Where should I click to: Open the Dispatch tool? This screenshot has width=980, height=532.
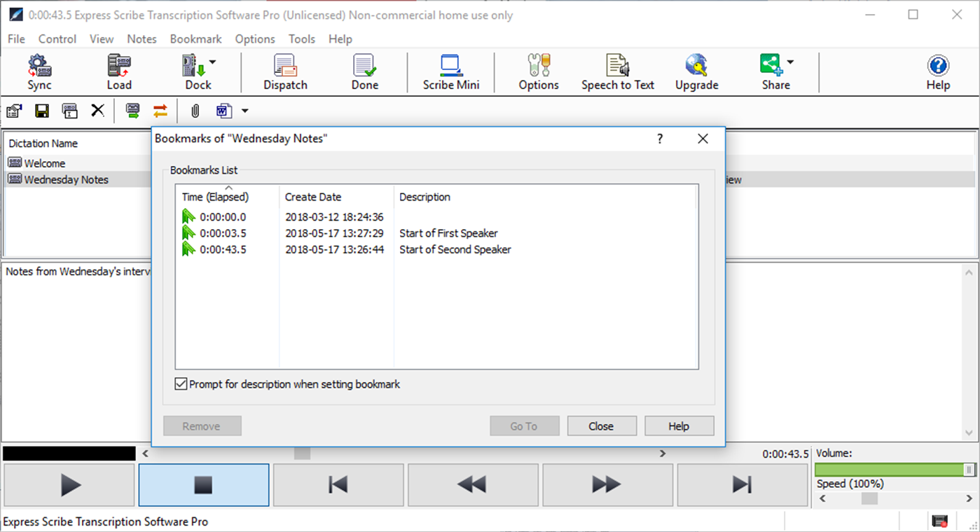click(284, 72)
